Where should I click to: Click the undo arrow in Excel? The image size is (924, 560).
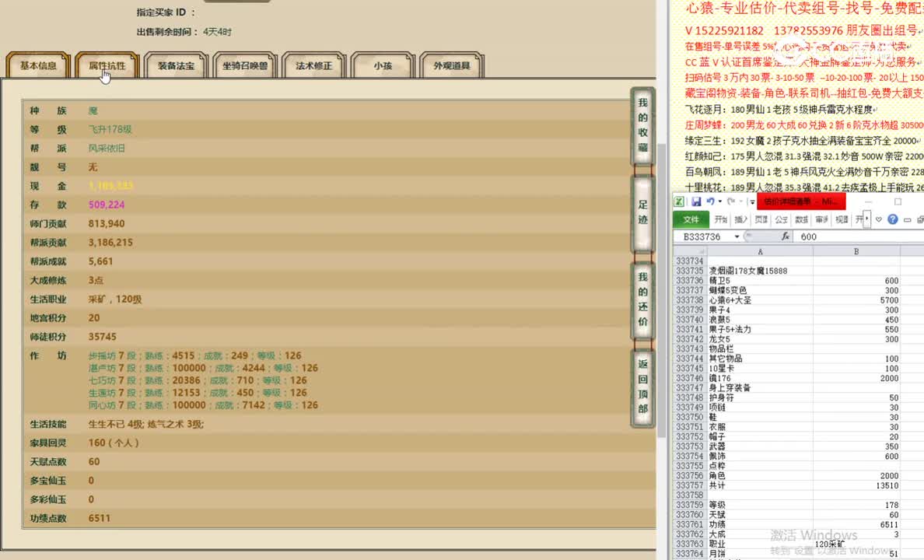tap(709, 201)
